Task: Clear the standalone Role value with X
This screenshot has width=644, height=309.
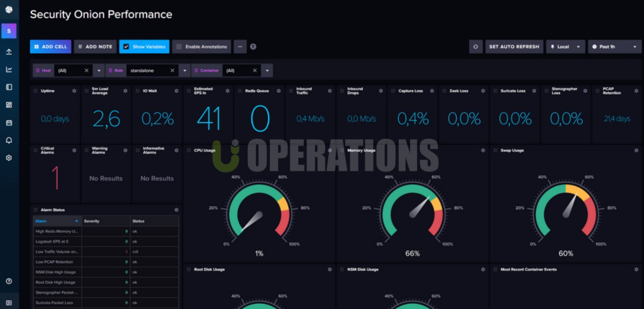Action: click(x=172, y=70)
